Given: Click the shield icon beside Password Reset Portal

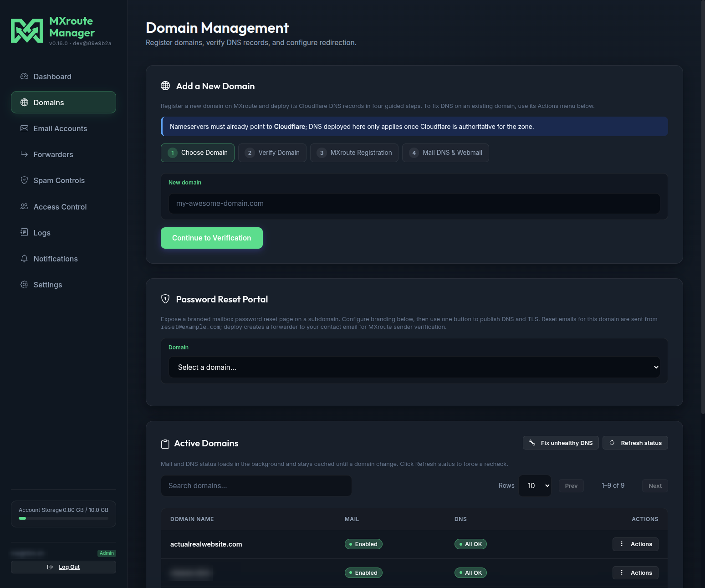Looking at the screenshot, I should [165, 299].
